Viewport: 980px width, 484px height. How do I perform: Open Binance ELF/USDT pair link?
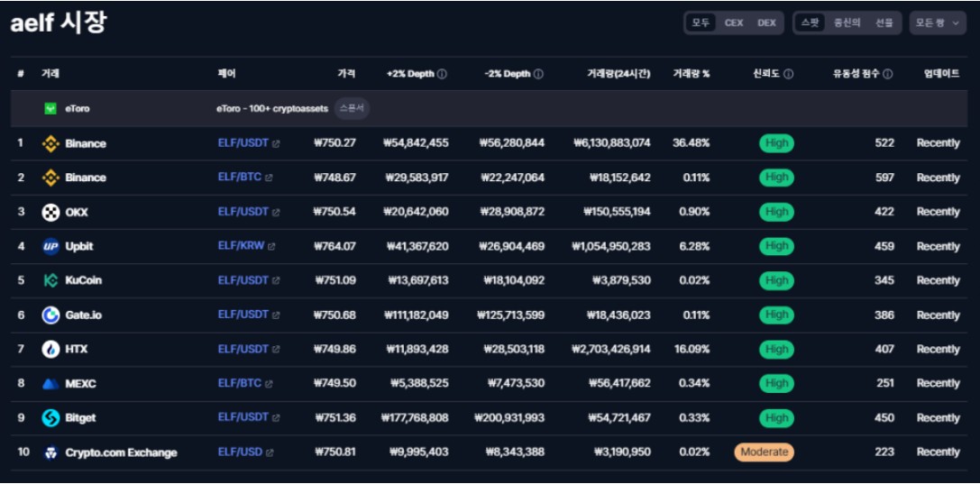tap(243, 143)
